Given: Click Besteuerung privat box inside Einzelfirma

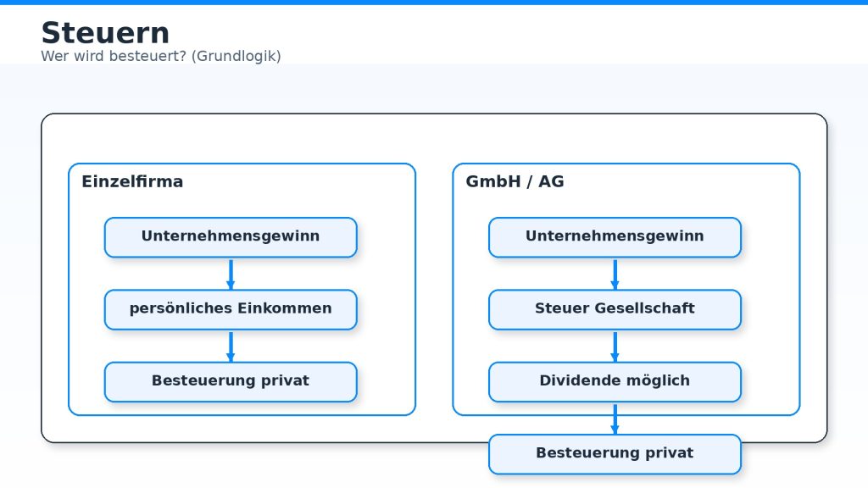Looking at the screenshot, I should click(231, 381).
